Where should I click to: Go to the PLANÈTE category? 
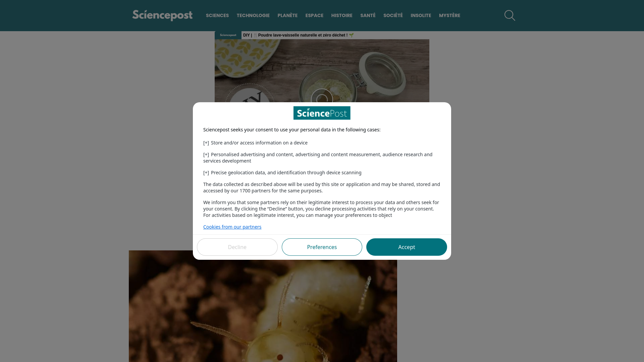287,15
